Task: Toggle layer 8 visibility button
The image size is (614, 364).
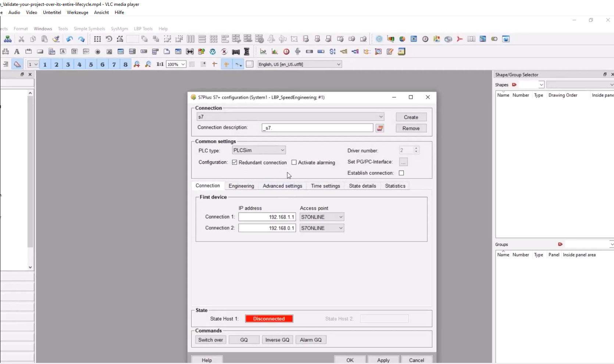Action: [125, 64]
